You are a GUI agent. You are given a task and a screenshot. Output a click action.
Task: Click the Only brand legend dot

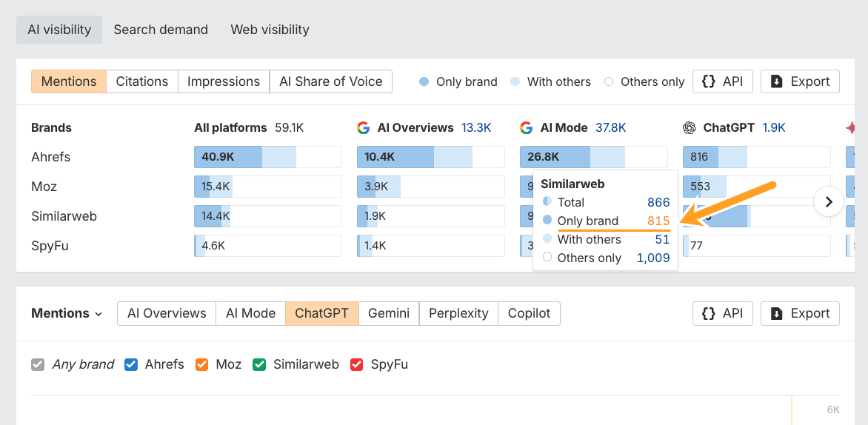[424, 81]
